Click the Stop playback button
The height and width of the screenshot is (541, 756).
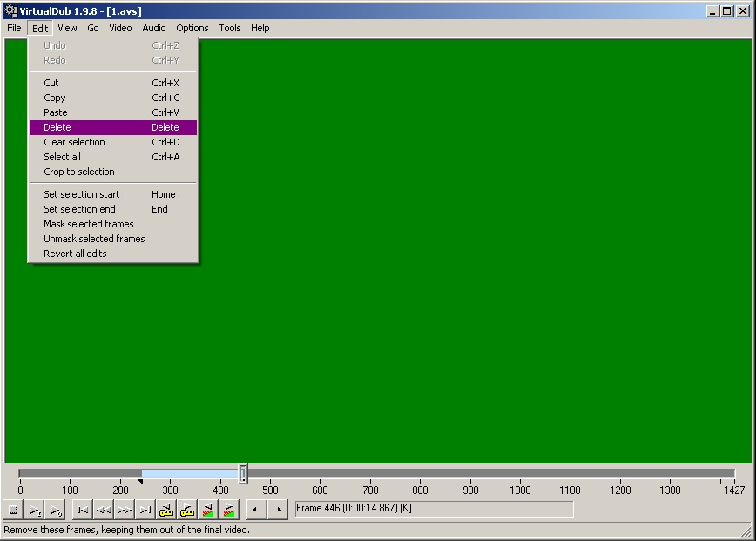click(13, 510)
